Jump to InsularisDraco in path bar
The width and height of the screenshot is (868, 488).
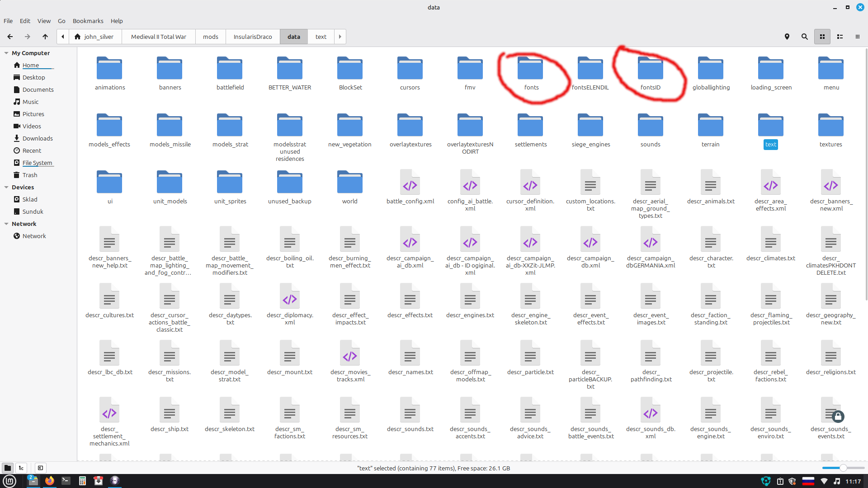click(x=253, y=37)
